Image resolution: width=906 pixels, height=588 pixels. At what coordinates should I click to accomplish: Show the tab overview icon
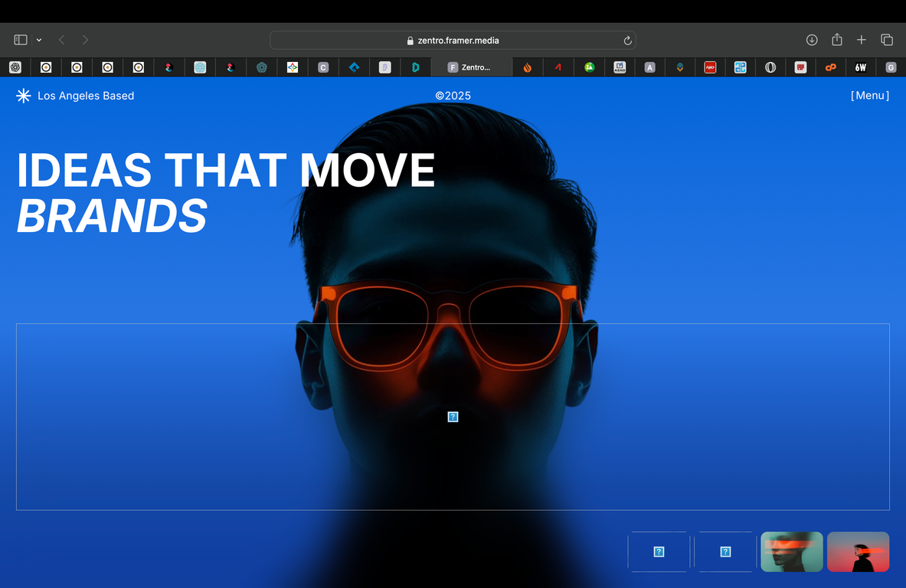click(887, 40)
